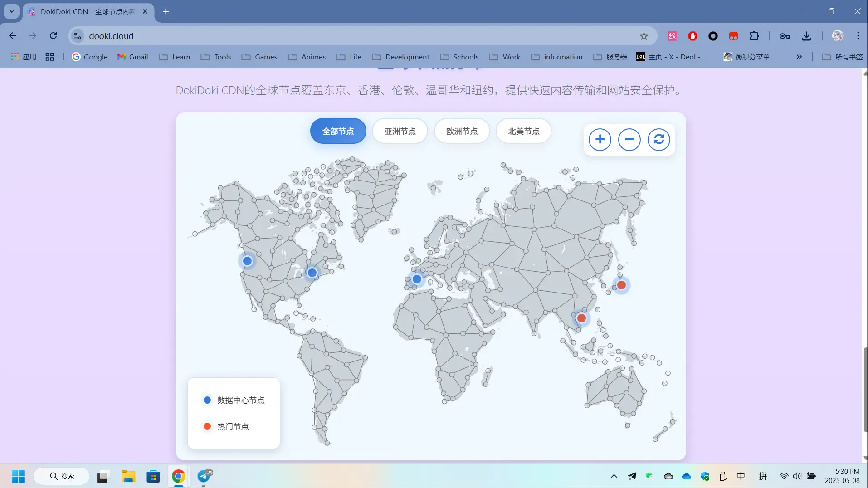Screen dimensions: 868x488
Task: Show more bookmarks with double chevron
Action: [x=799, y=57]
